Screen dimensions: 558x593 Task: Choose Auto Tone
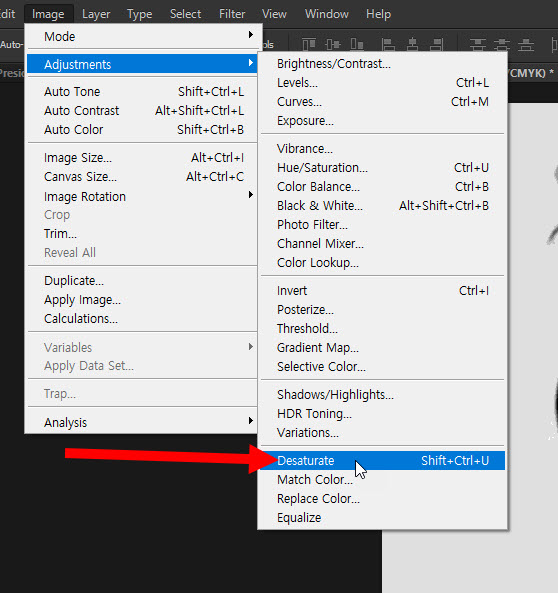click(x=142, y=92)
